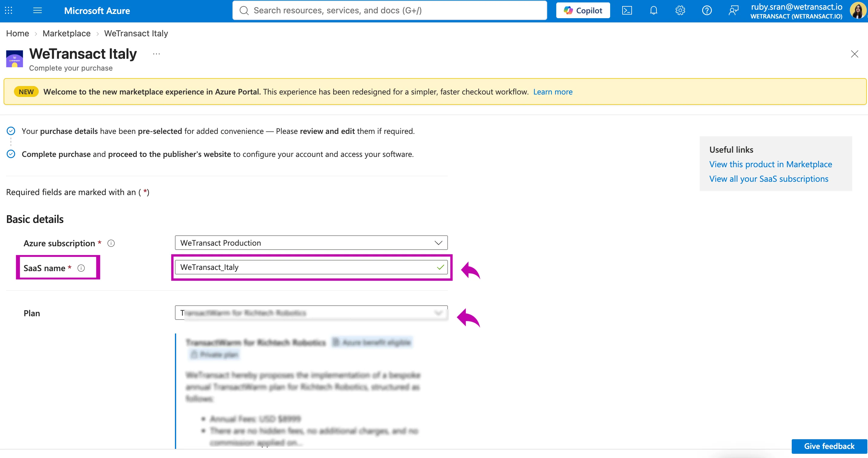868x458 pixels.
Task: Click WeTransact Italy breadcrumb
Action: coord(136,33)
